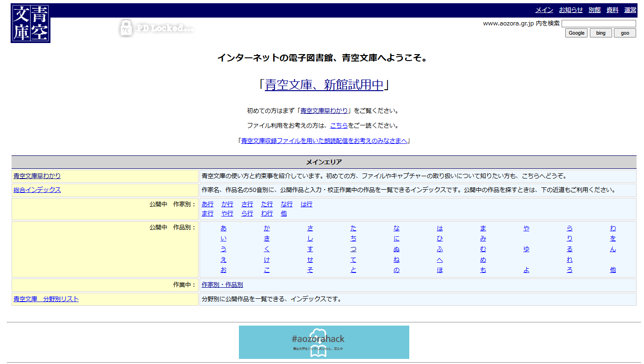This screenshot has height=364, width=644.
Task: Go to 別館 in top navigation
Action: tap(594, 10)
